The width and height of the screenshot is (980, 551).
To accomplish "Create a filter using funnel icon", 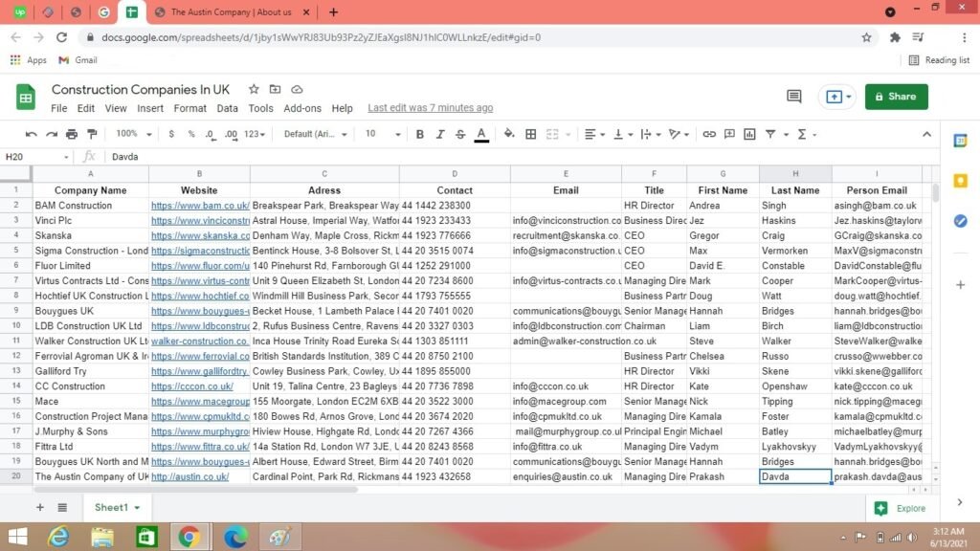I will point(770,134).
